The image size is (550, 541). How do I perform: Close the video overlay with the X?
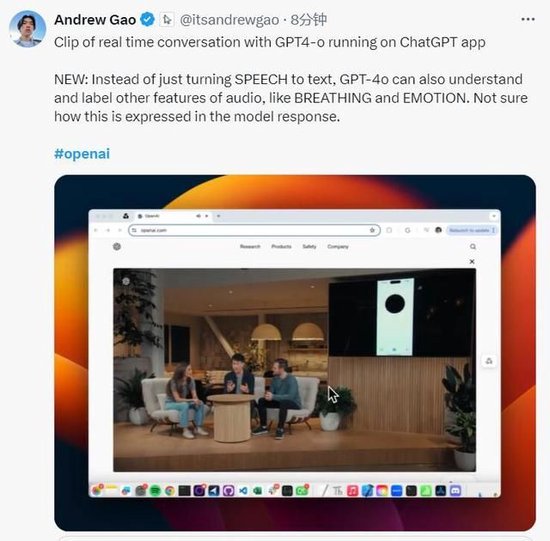point(472,261)
